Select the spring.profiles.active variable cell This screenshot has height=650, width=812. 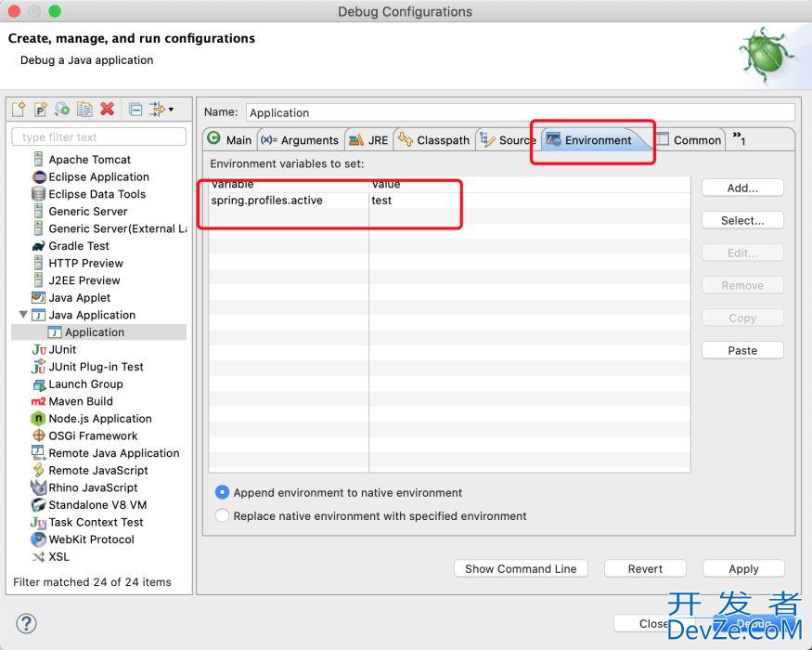click(289, 201)
